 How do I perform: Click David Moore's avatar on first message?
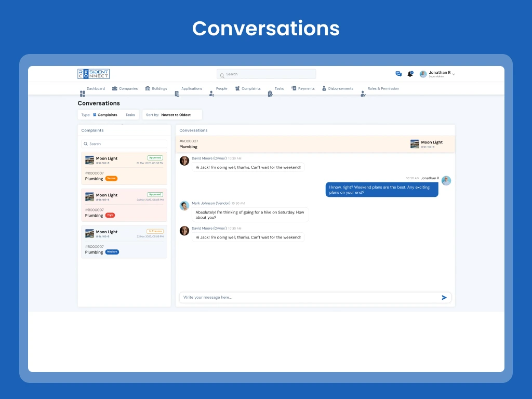point(184,161)
